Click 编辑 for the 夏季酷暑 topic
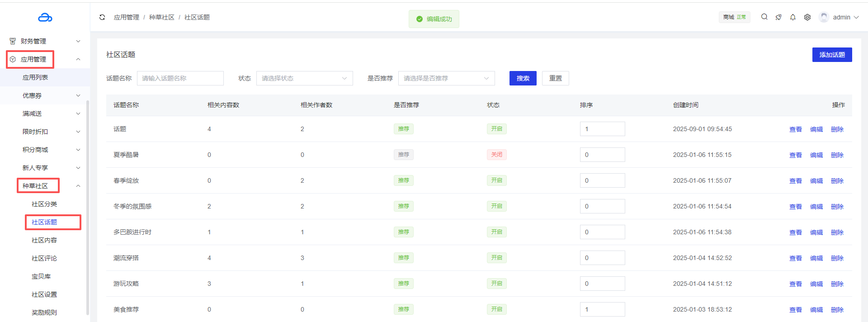The height and width of the screenshot is (322, 868). [816, 155]
